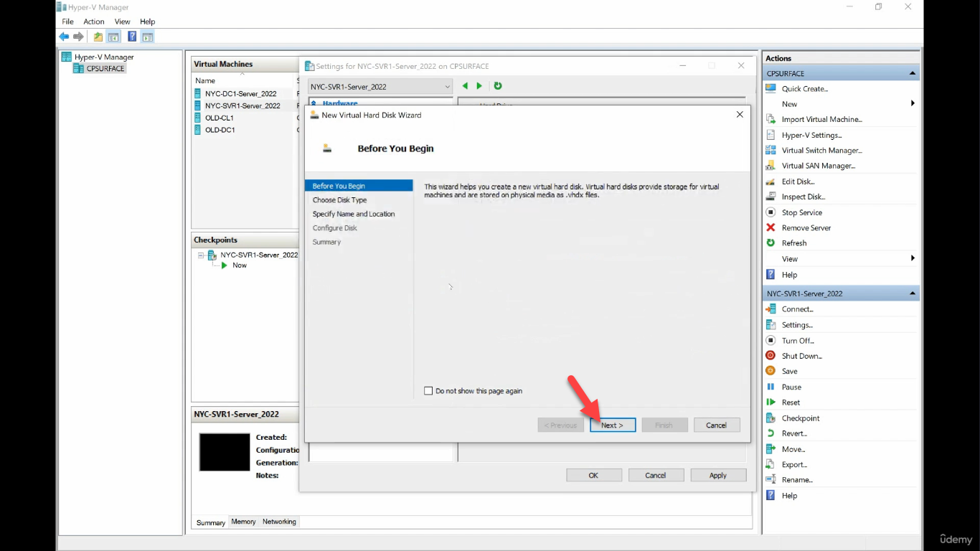Select the OLD-DC1 virtual machine

point(220,130)
